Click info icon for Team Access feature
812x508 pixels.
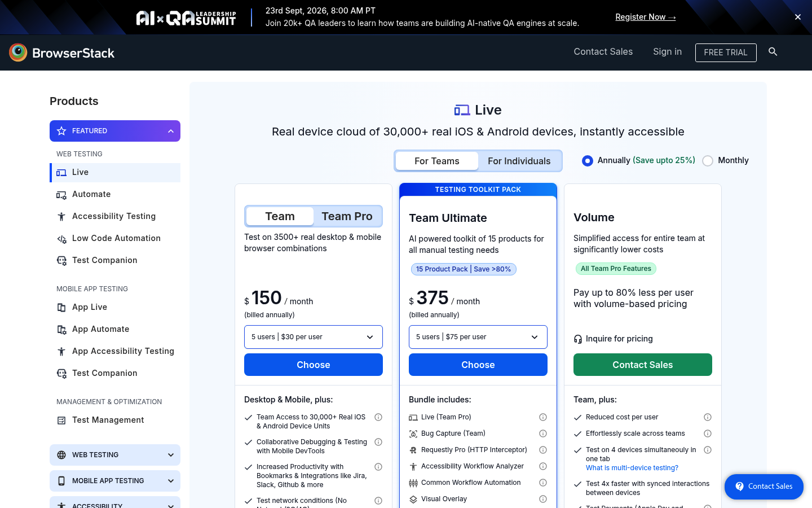[x=378, y=417]
